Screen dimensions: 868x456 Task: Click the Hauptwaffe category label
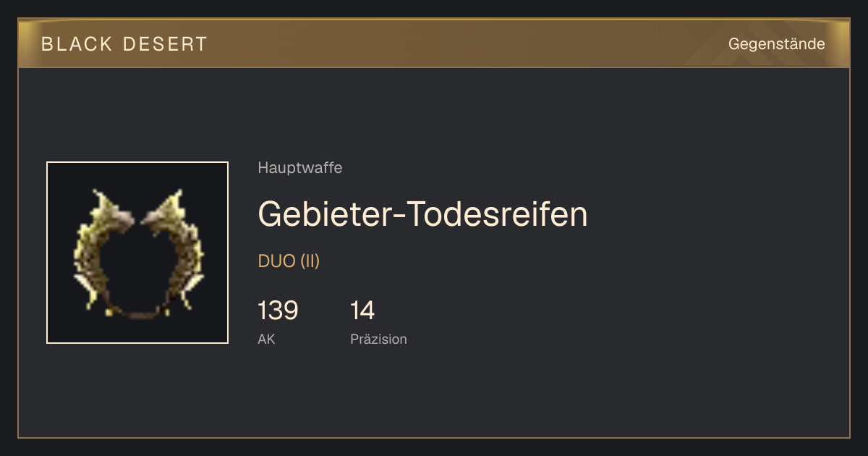[x=299, y=168]
